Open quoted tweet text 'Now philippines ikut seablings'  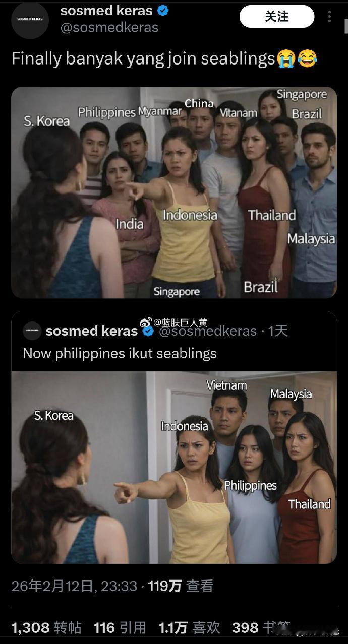point(120,353)
